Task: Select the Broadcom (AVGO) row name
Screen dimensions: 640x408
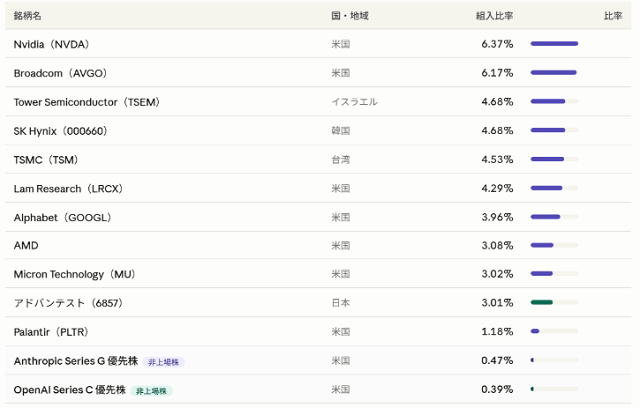Action: click(x=60, y=73)
